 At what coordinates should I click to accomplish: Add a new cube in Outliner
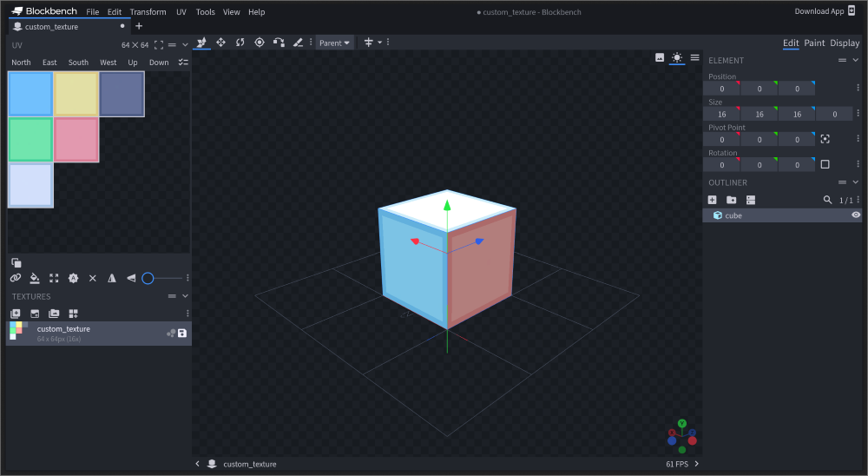tap(712, 200)
